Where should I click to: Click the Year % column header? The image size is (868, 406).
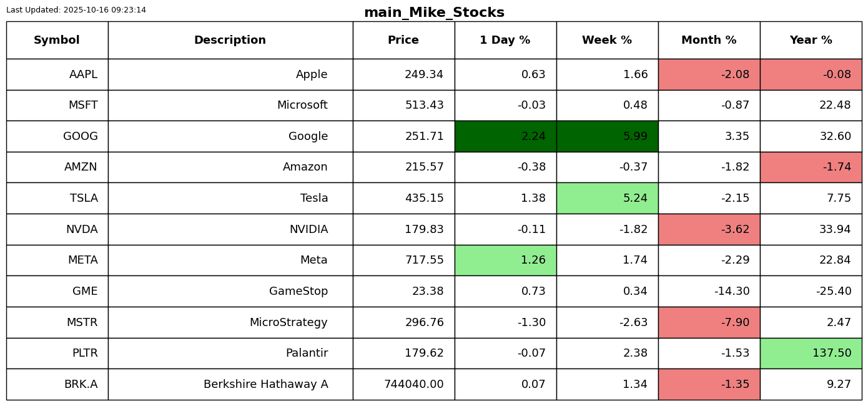click(x=811, y=41)
